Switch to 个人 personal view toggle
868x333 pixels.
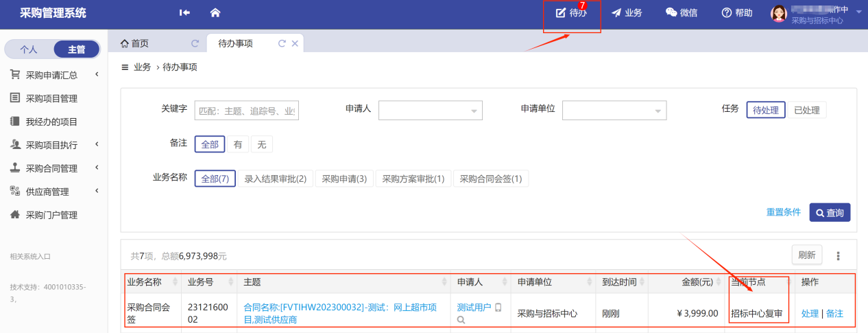29,49
